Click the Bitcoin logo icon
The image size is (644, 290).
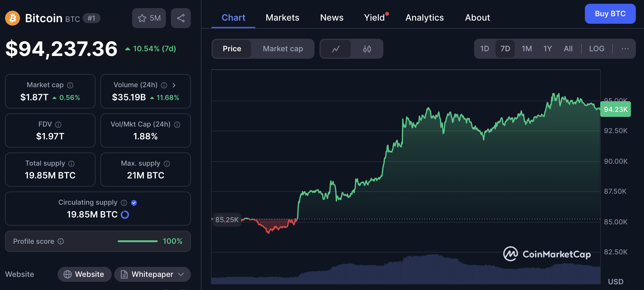(x=12, y=18)
